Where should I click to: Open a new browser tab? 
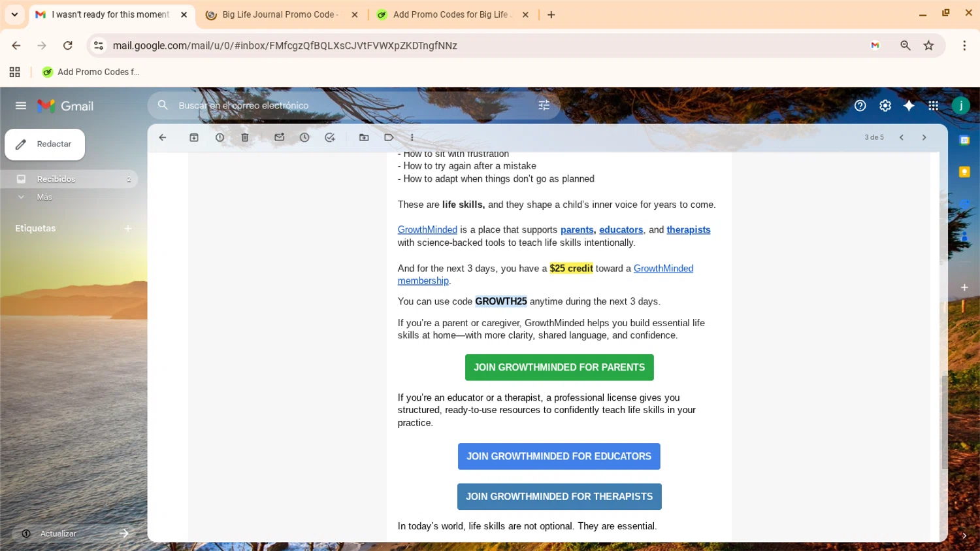click(551, 14)
